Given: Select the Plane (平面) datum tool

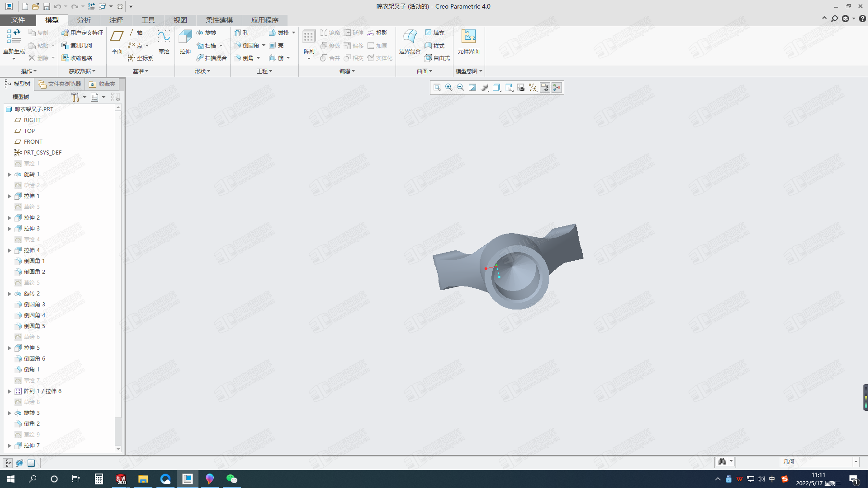Looking at the screenshot, I should tap(117, 42).
